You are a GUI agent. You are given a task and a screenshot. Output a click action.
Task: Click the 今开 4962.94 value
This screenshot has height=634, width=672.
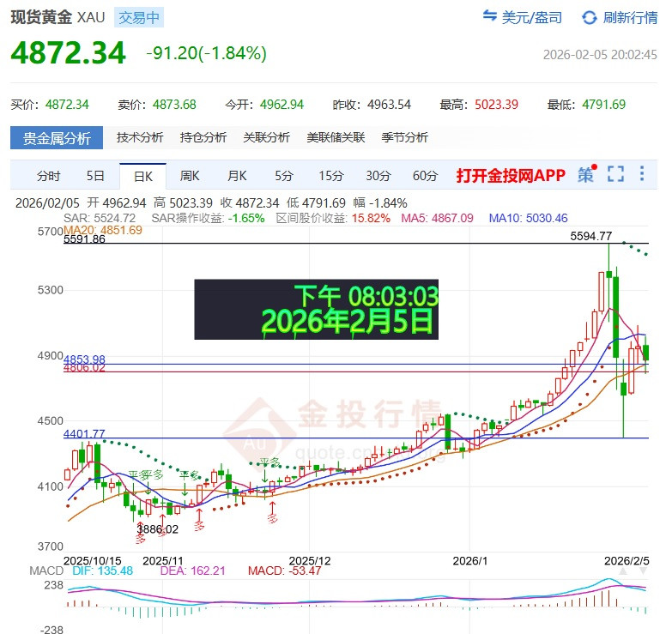[282, 105]
